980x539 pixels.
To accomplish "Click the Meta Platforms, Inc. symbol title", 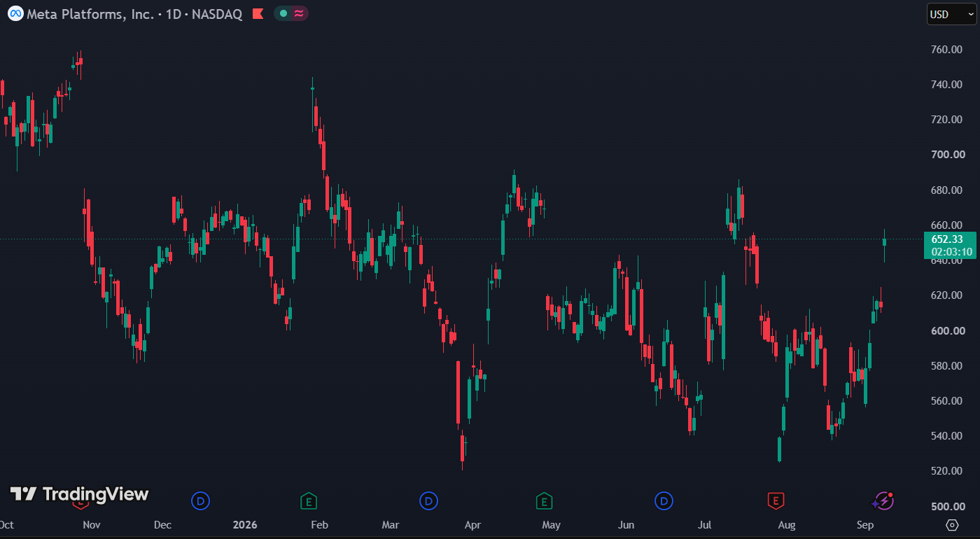I will [90, 14].
